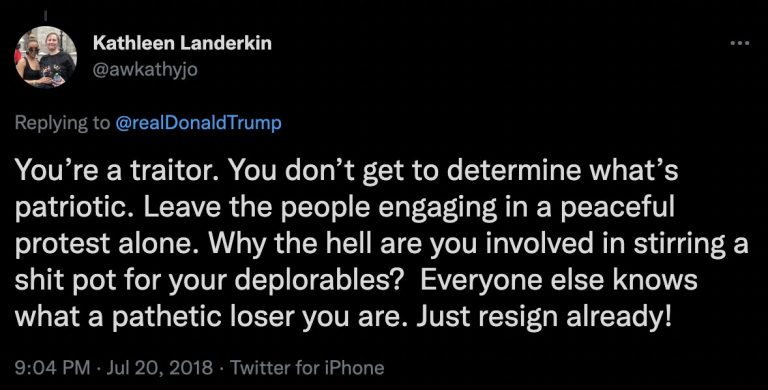Open the Twitter for iPhone source link
This screenshot has height=390, width=768.
[x=307, y=367]
